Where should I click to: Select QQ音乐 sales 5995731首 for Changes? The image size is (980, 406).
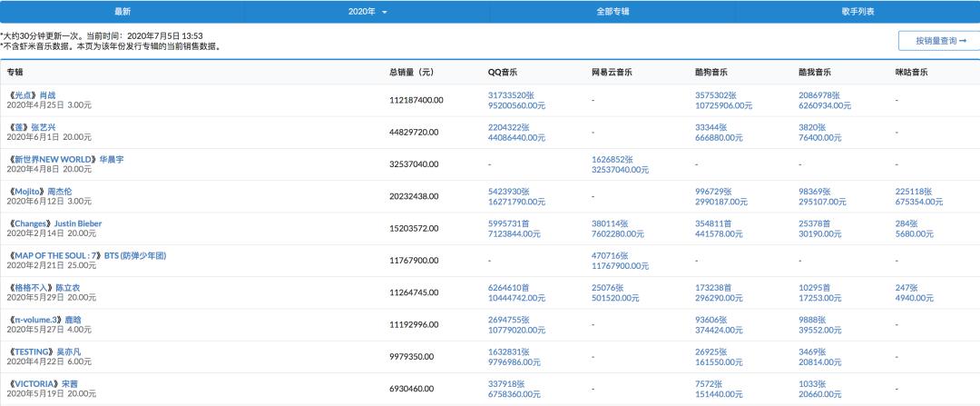[x=509, y=223]
